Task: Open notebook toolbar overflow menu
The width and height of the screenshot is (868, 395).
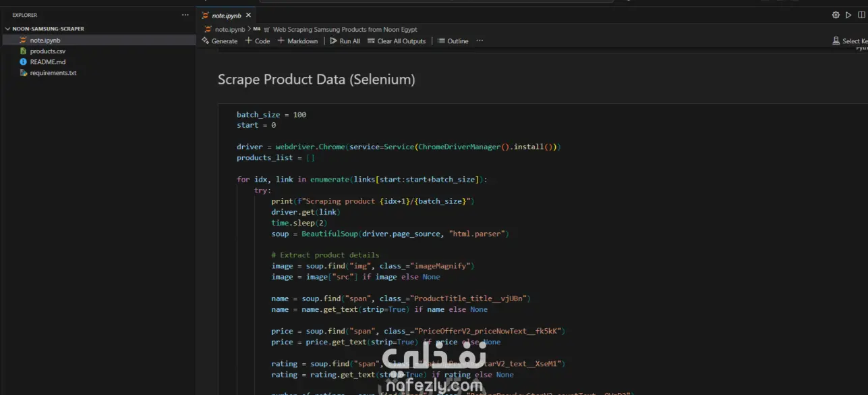Action: point(480,41)
